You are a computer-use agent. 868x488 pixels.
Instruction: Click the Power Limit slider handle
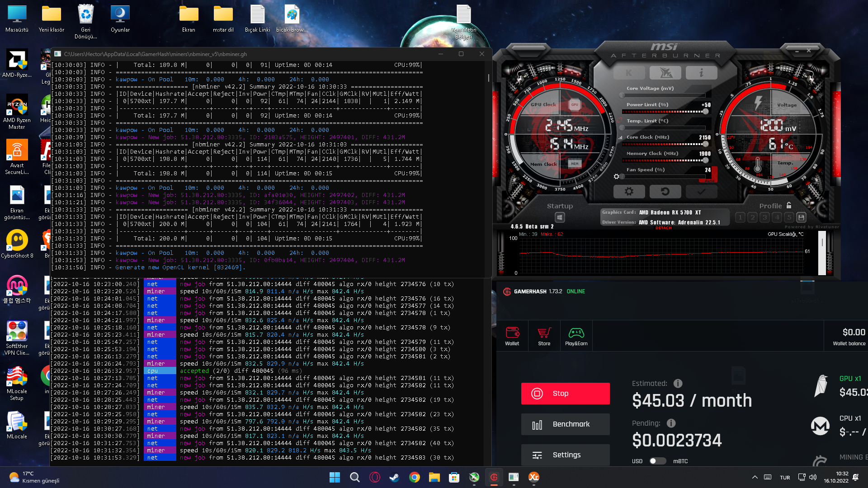click(706, 111)
